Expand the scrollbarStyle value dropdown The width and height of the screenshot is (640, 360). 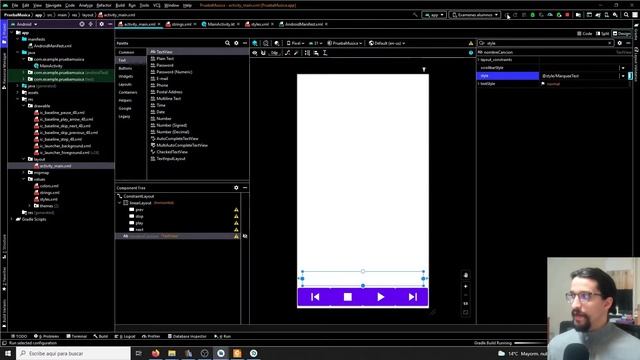pyautogui.click(x=623, y=68)
